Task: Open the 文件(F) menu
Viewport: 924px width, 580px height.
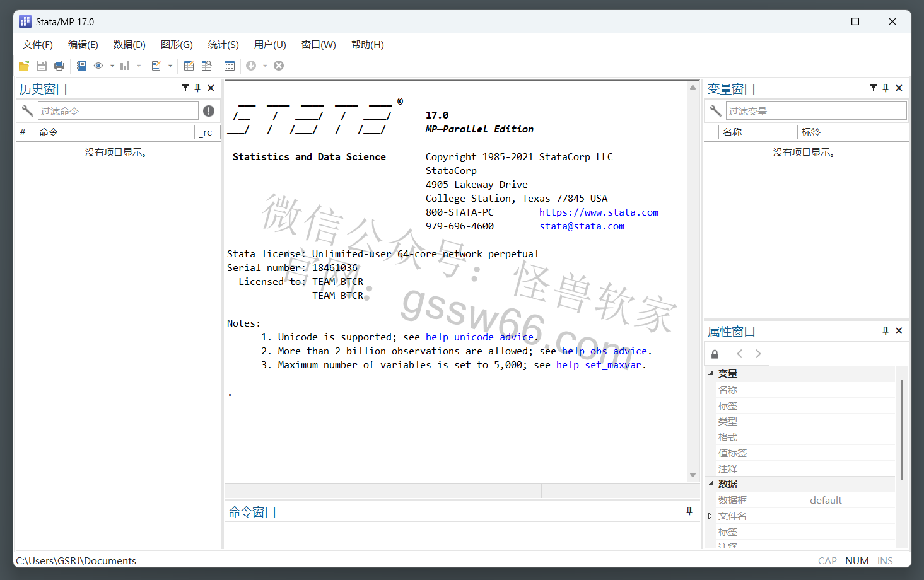Action: pos(38,45)
